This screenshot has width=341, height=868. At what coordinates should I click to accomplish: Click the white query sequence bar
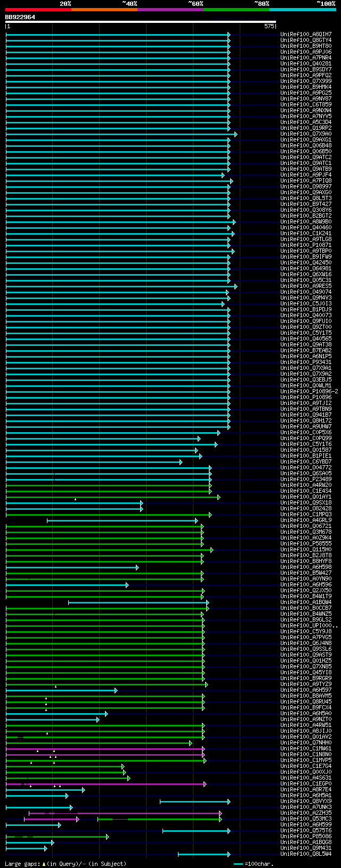141,22
